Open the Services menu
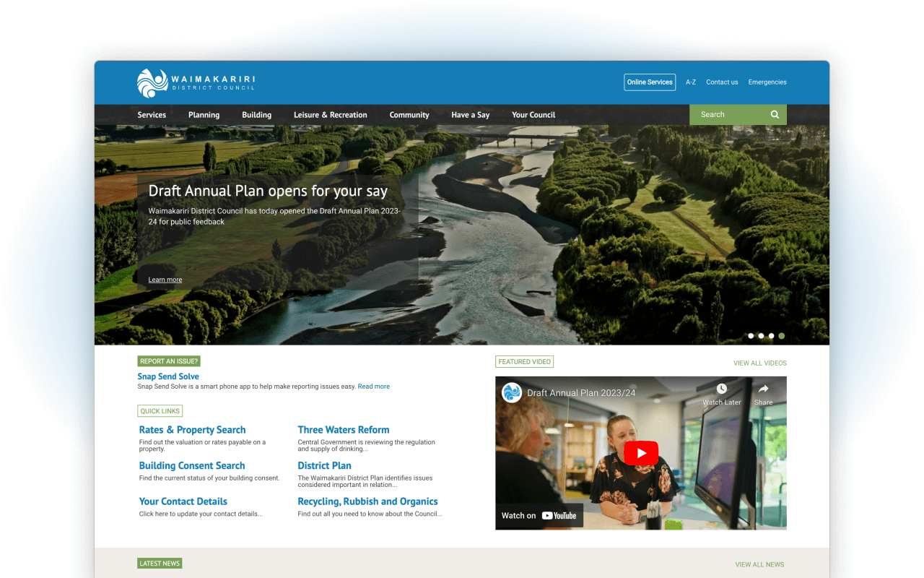 (x=152, y=115)
